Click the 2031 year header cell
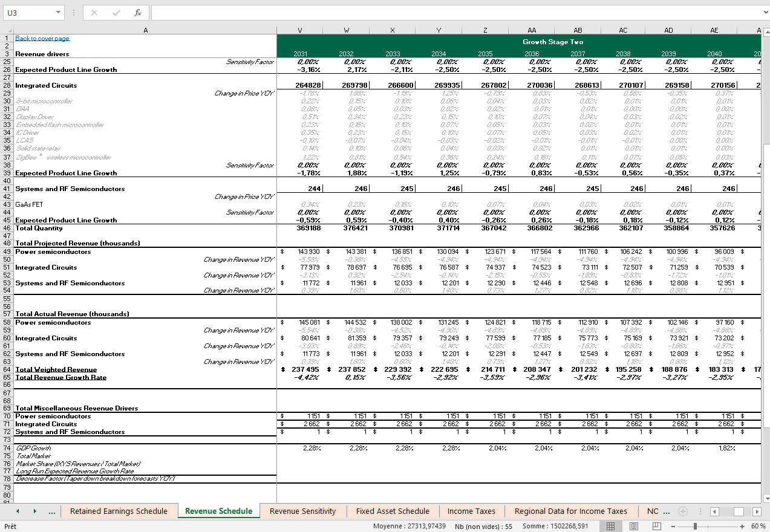Image resolution: width=770 pixels, height=532 pixels. pos(300,54)
